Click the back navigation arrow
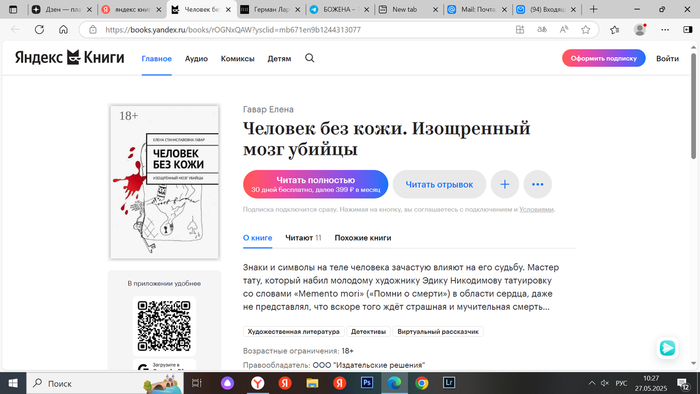The width and height of the screenshot is (700, 394). click(15, 29)
